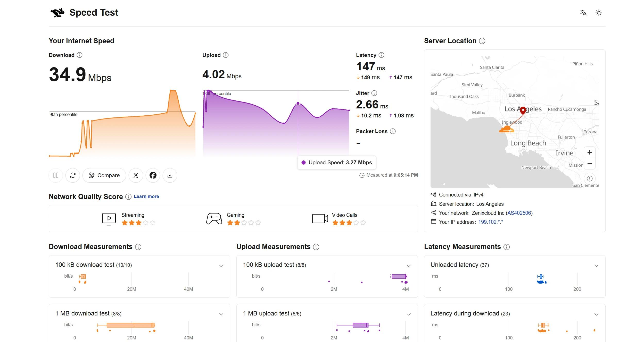The width and height of the screenshot is (644, 342).
Task: Click the red Los Angeles map marker
Action: coord(523,110)
